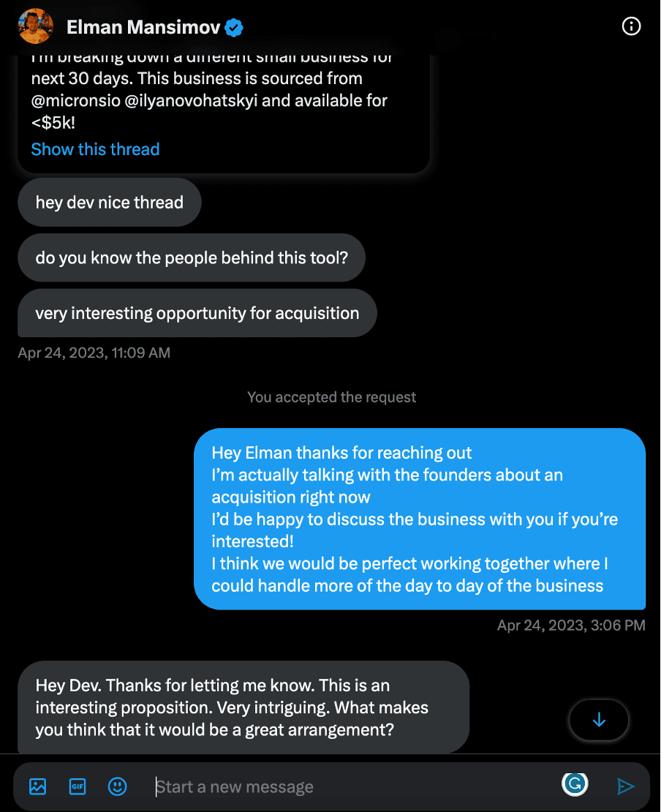Open the image attachment picker
The width and height of the screenshot is (661, 812).
pyautogui.click(x=37, y=786)
